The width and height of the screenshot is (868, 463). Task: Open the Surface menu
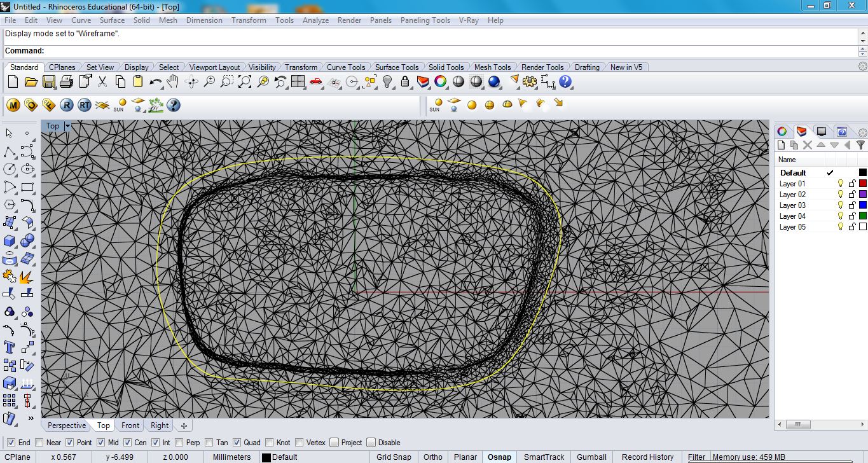pos(112,20)
